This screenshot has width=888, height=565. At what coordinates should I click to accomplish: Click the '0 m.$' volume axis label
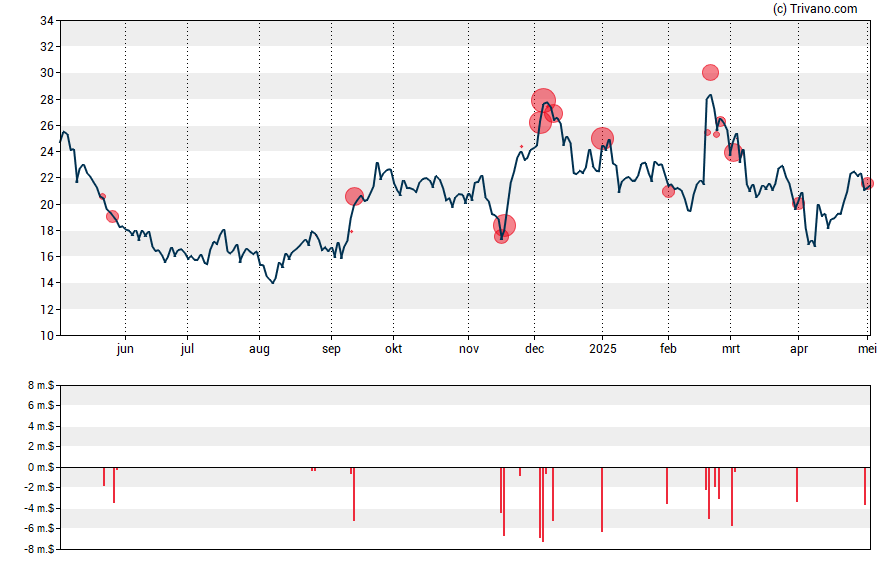pyautogui.click(x=41, y=467)
